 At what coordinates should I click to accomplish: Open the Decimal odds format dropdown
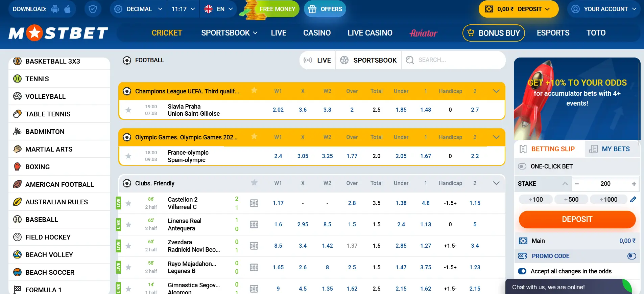tap(138, 9)
